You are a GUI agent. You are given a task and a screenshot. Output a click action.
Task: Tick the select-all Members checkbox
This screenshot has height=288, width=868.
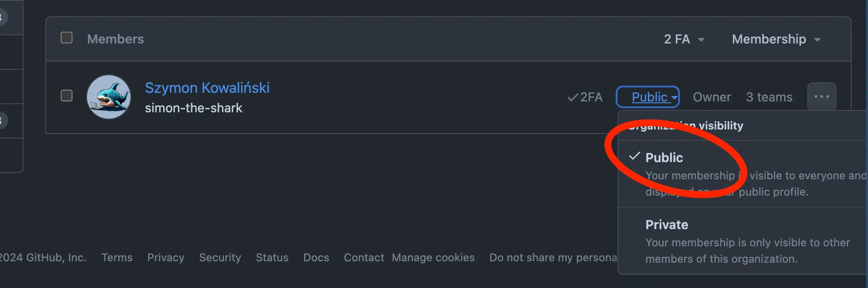pos(67,38)
